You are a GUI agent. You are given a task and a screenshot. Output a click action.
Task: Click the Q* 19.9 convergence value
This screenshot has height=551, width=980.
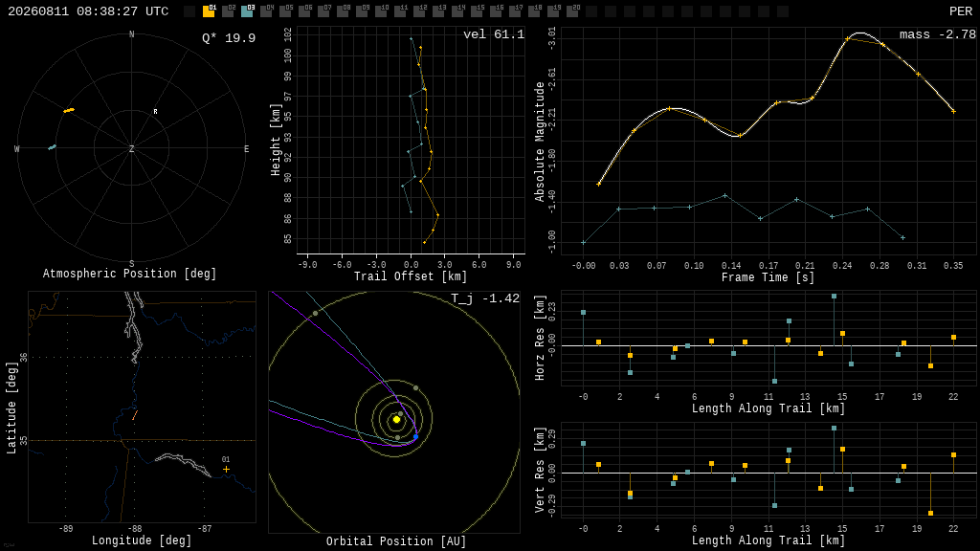[229, 38]
